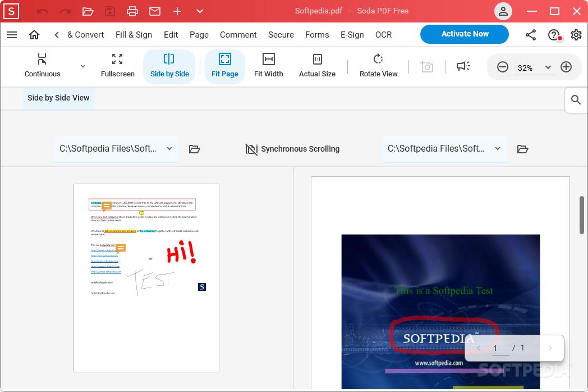Viewport: 588px width, 392px height.
Task: Toggle the Fit Page option
Action: point(224,66)
